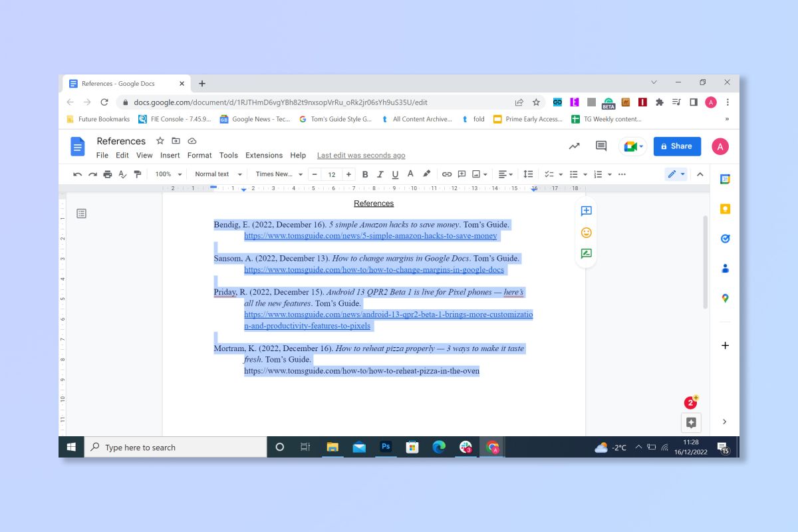The image size is (798, 532).
Task: Decrease font size with the minus button
Action: click(315, 174)
